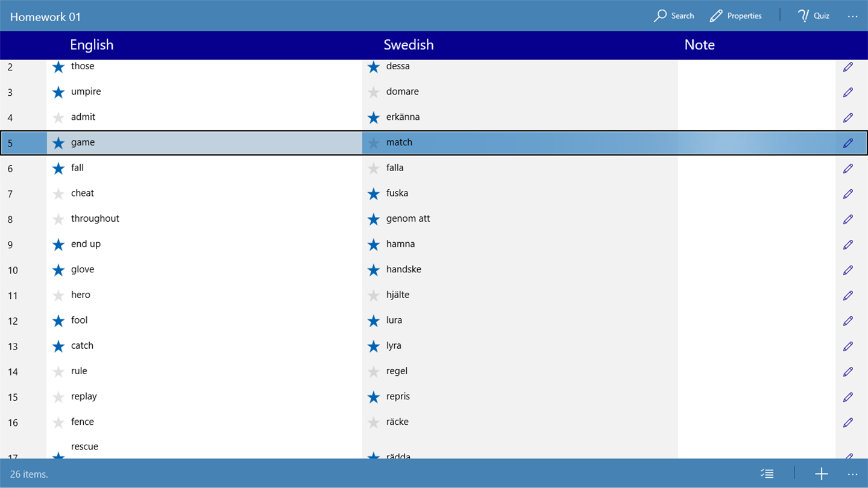The width and height of the screenshot is (868, 488).
Task: Edit the 'cheat' row with pencil icon
Action: click(848, 193)
